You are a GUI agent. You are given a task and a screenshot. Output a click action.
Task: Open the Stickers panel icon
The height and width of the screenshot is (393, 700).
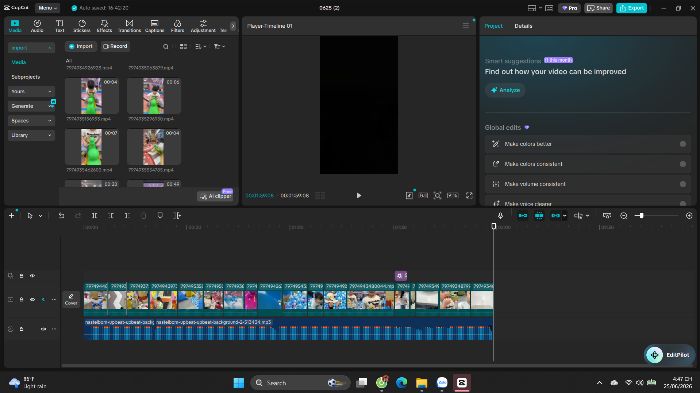coord(82,25)
